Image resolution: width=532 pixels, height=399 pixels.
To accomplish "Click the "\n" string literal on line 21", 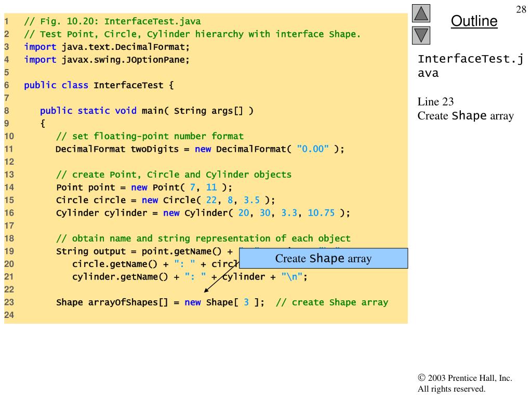I will point(292,277).
